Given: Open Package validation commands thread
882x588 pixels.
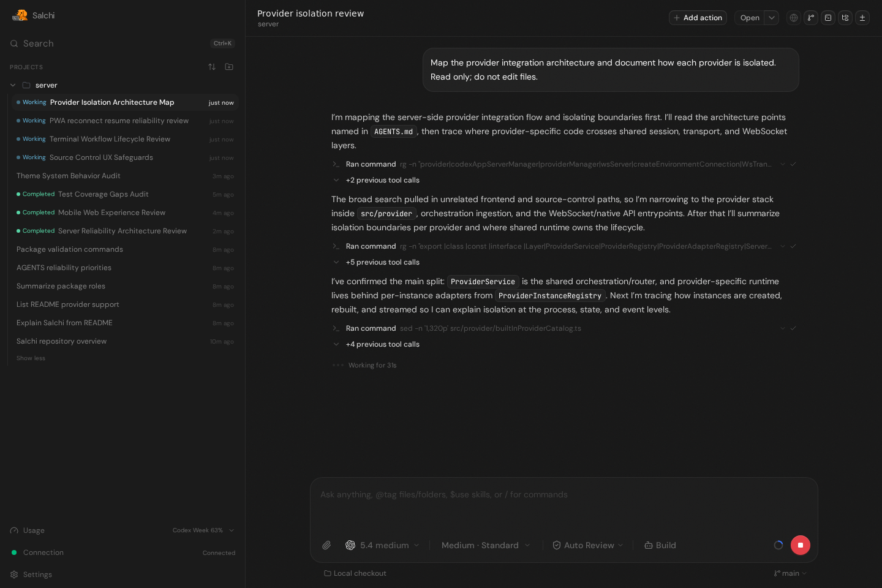Looking at the screenshot, I should coord(125,249).
